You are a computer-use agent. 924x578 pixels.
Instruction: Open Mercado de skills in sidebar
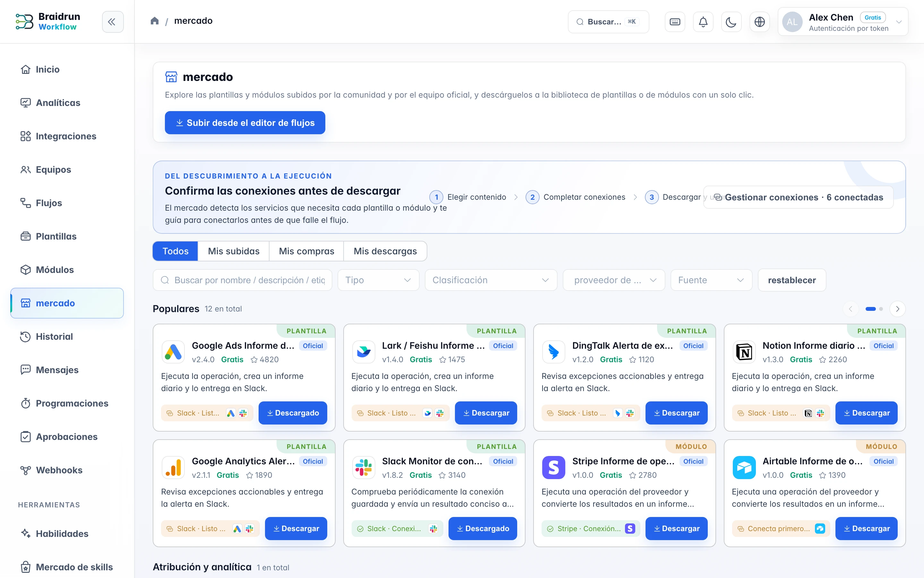tap(67, 567)
